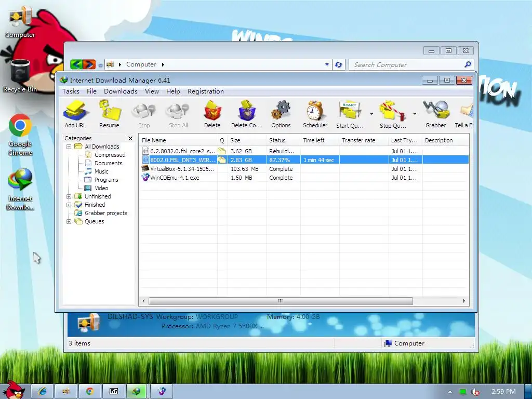Select the Programs category
The height and width of the screenshot is (399, 532).
(x=106, y=180)
